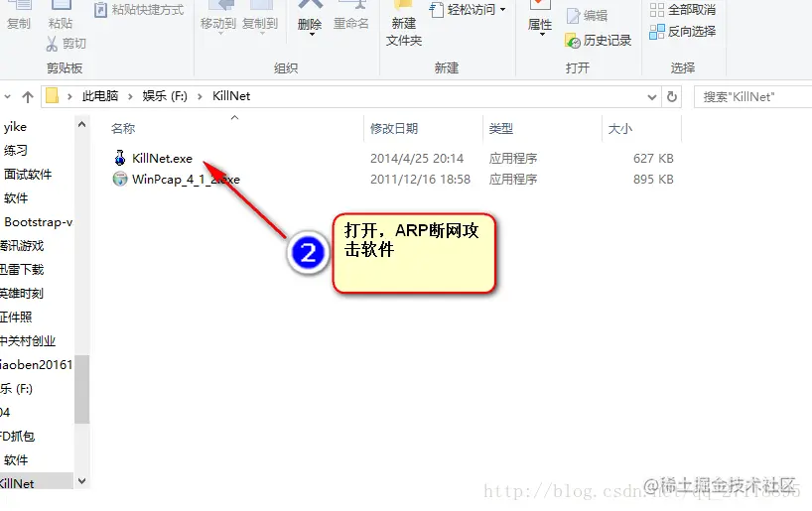The width and height of the screenshot is (812, 511).
Task: Click Invert selection (反向选择)
Action: click(x=683, y=32)
